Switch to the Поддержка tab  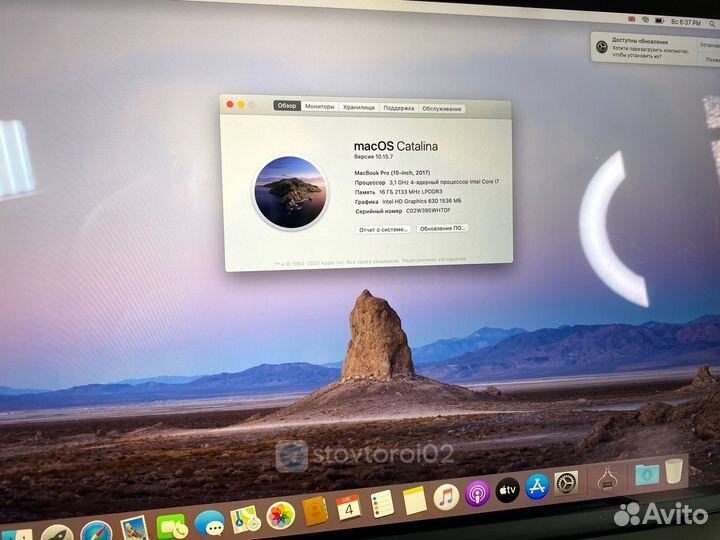pyautogui.click(x=399, y=108)
